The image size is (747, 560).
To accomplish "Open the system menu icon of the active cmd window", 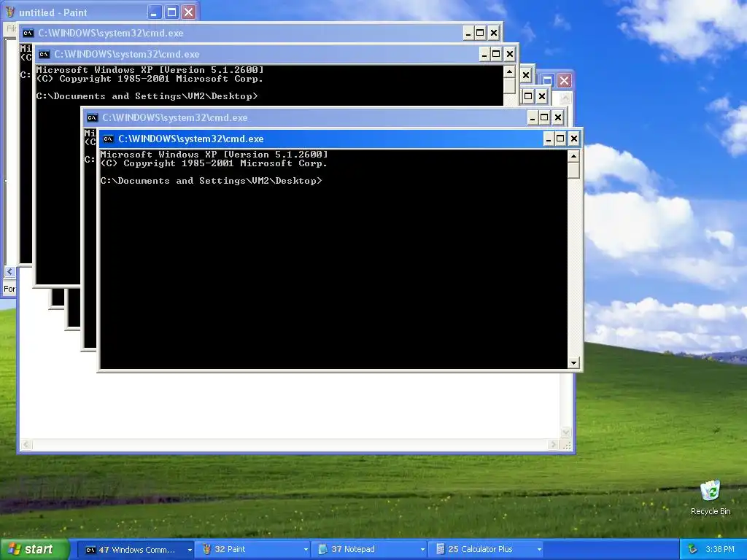I will (x=108, y=139).
